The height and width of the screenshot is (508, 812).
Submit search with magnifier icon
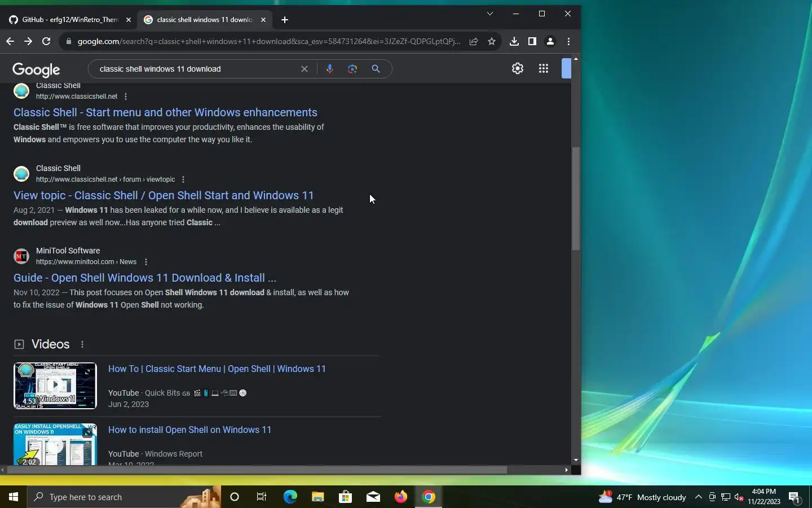click(376, 69)
